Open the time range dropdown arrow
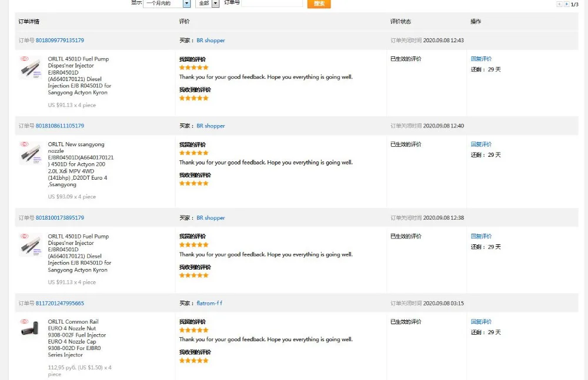The image size is (588, 380). (187, 4)
